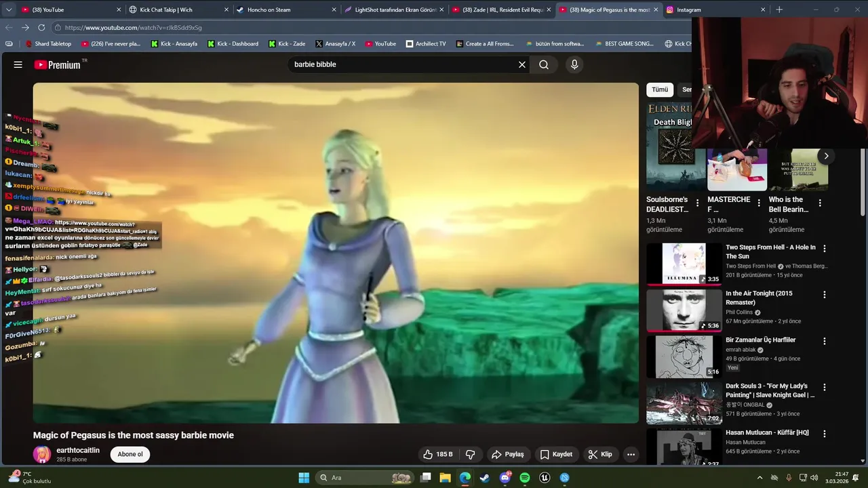Share the video using Paylaş
868x488 pixels.
pyautogui.click(x=508, y=454)
